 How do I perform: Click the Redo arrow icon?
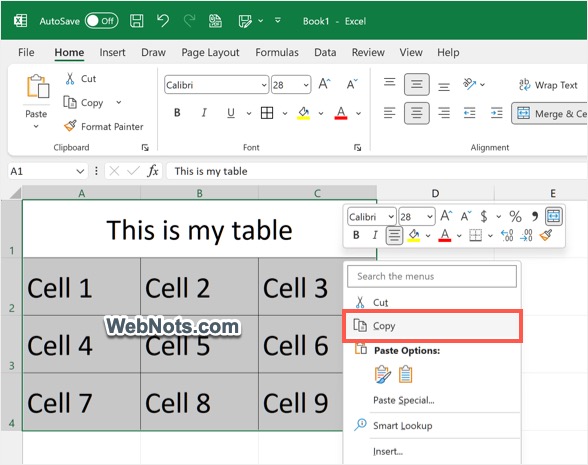(189, 21)
